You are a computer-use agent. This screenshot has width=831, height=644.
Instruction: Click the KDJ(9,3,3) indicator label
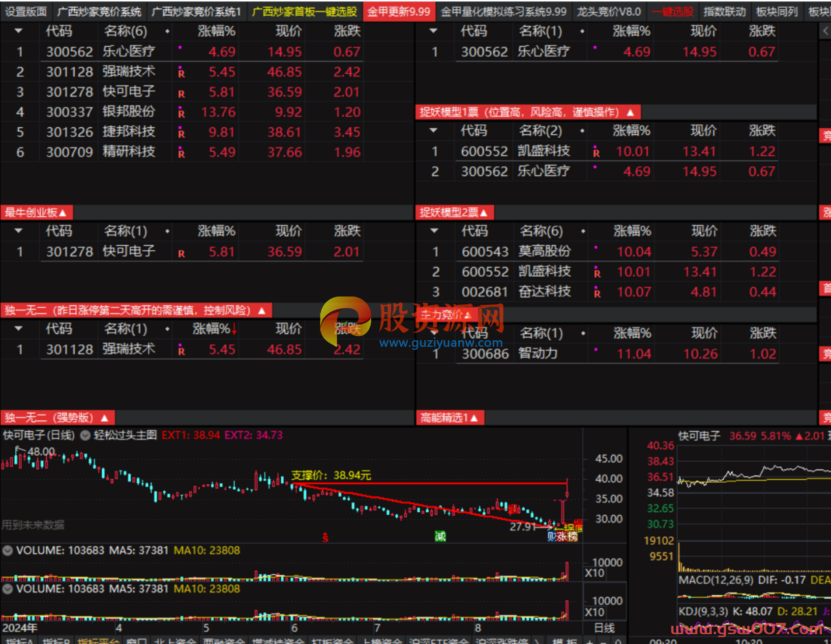coord(703,612)
